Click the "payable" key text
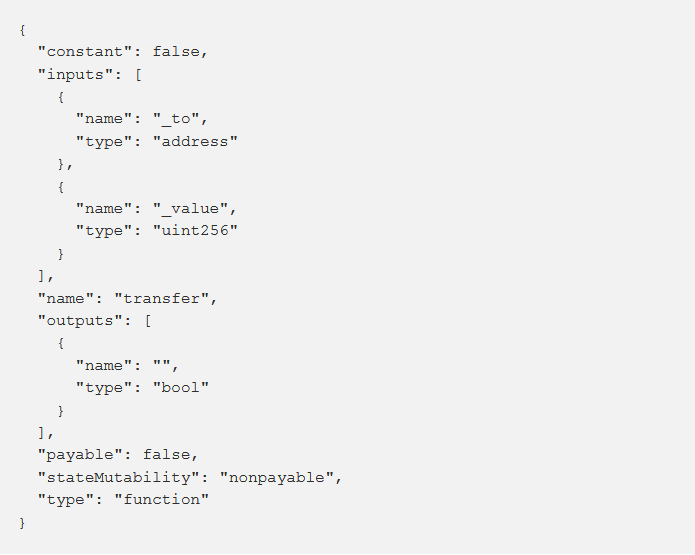 pos(80,455)
